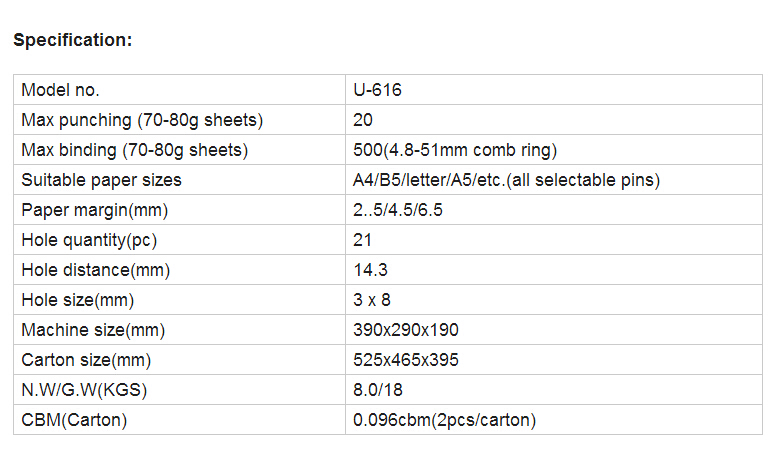Click the Paper margin(mm) label
779x459 pixels.
(x=95, y=210)
